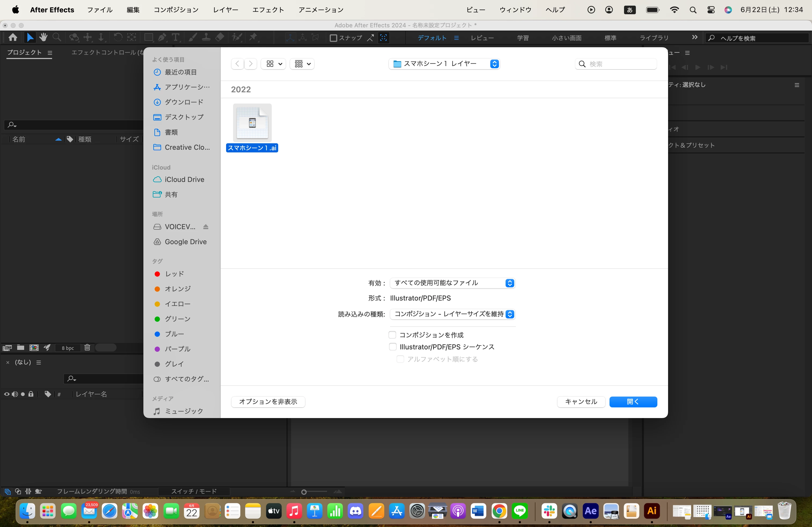Enable the コンポジションを作成 checkbox
Screen dimensions: 812x527
click(x=392, y=335)
